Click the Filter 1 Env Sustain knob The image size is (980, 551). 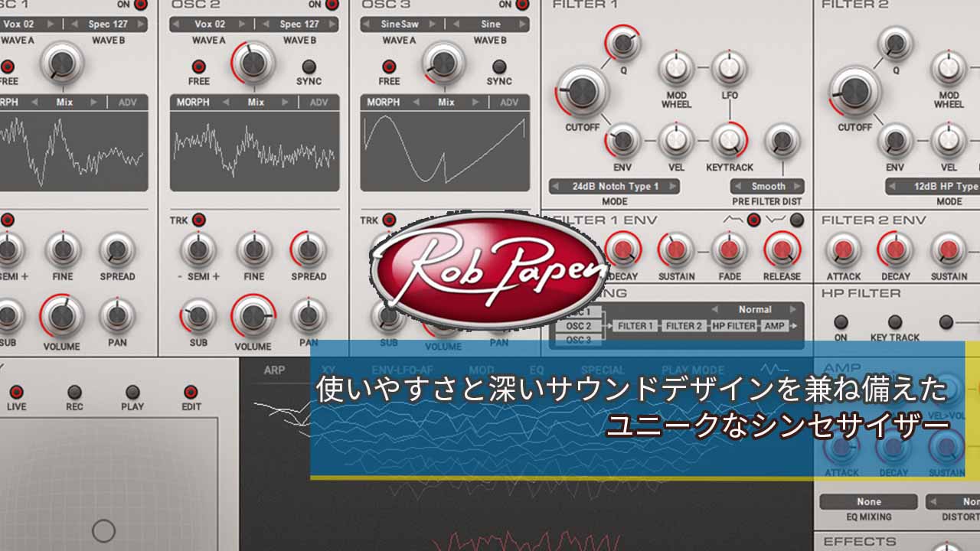(676, 249)
